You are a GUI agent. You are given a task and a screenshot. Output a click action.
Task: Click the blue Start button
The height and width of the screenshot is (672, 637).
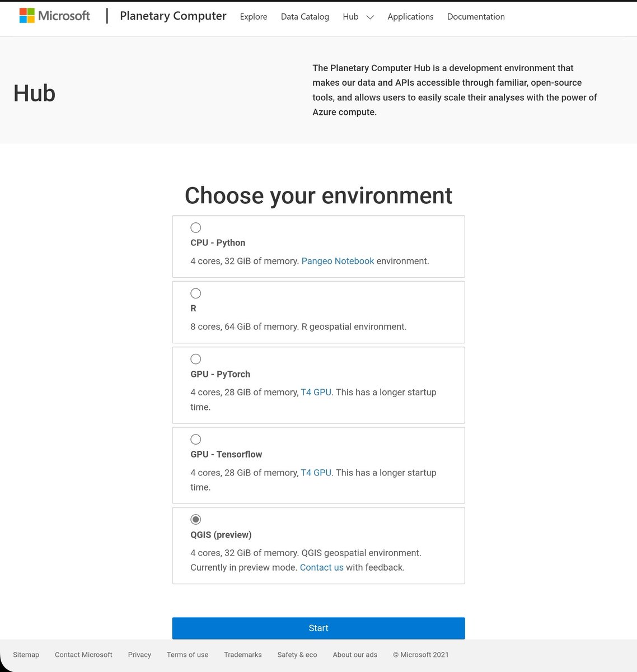[x=318, y=628]
